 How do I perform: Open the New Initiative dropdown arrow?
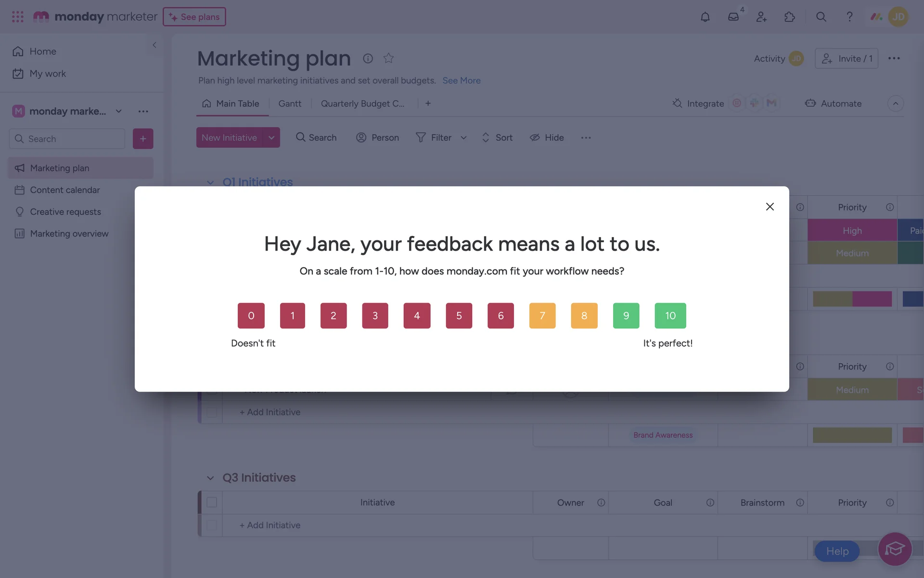pyautogui.click(x=271, y=138)
